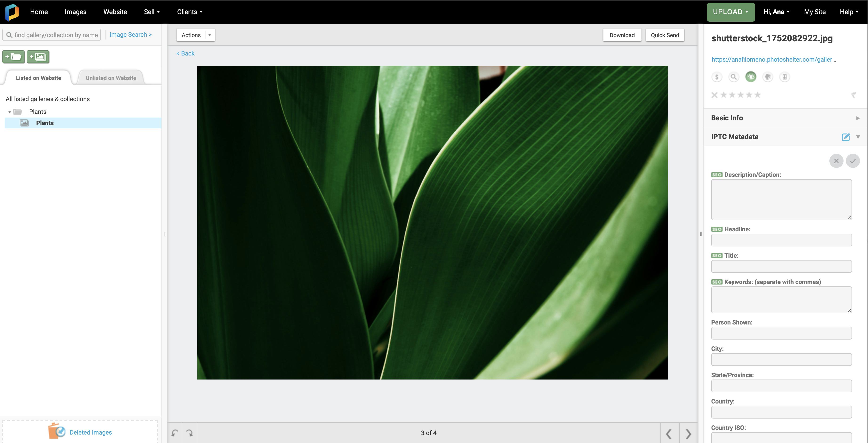Set rating to five stars
Image resolution: width=868 pixels, height=443 pixels.
coord(757,95)
